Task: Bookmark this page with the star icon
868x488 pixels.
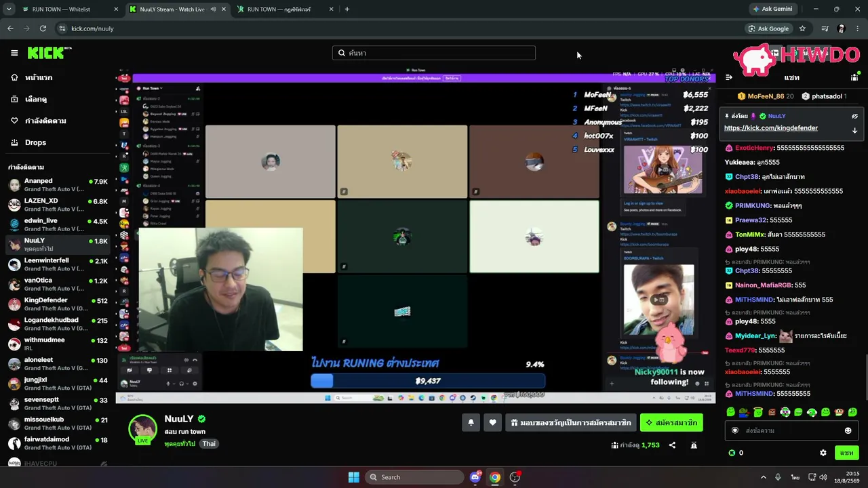Action: 802,28
